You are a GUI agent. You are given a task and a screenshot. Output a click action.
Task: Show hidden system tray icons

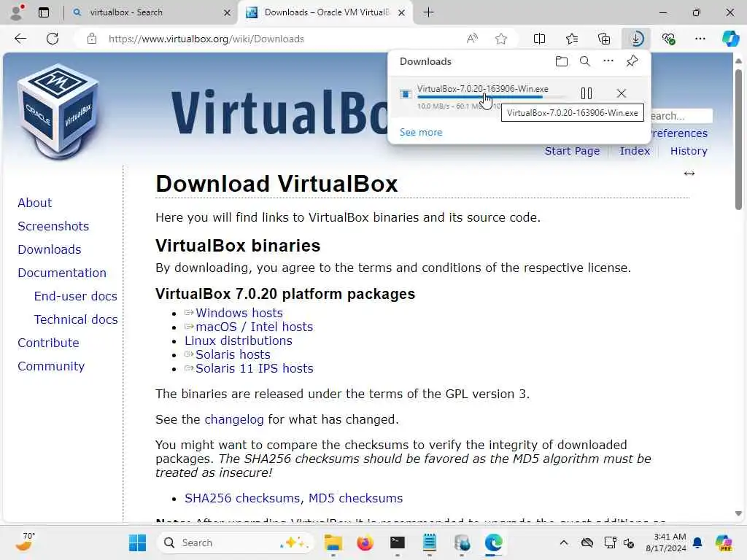[x=564, y=542]
